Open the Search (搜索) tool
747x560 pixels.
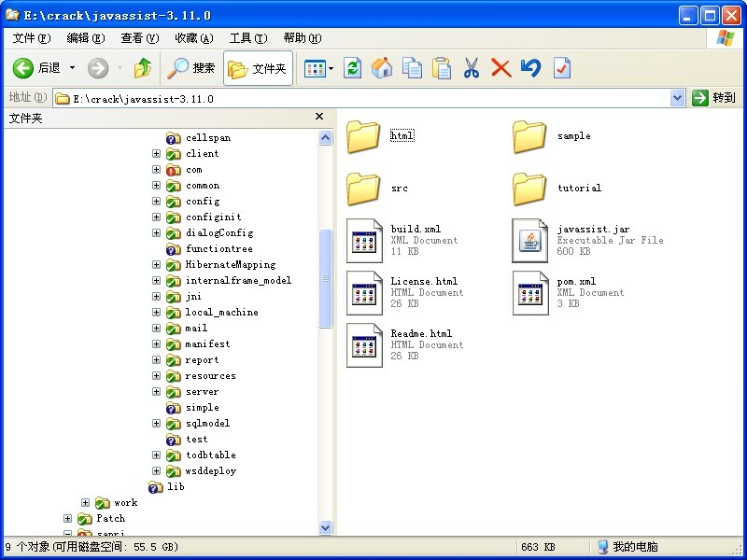click(x=191, y=68)
